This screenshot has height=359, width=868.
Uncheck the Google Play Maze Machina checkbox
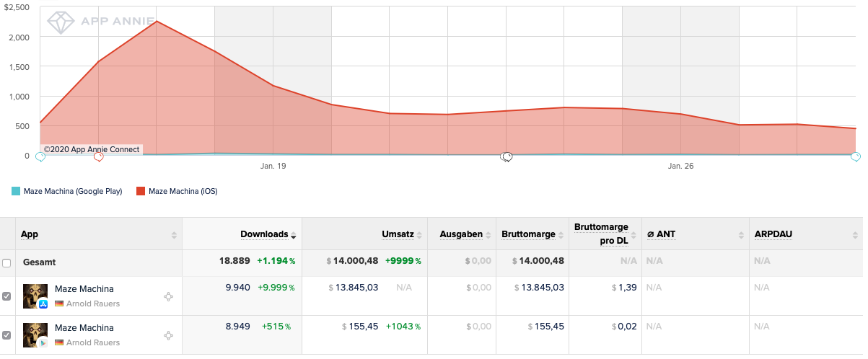(x=6, y=335)
